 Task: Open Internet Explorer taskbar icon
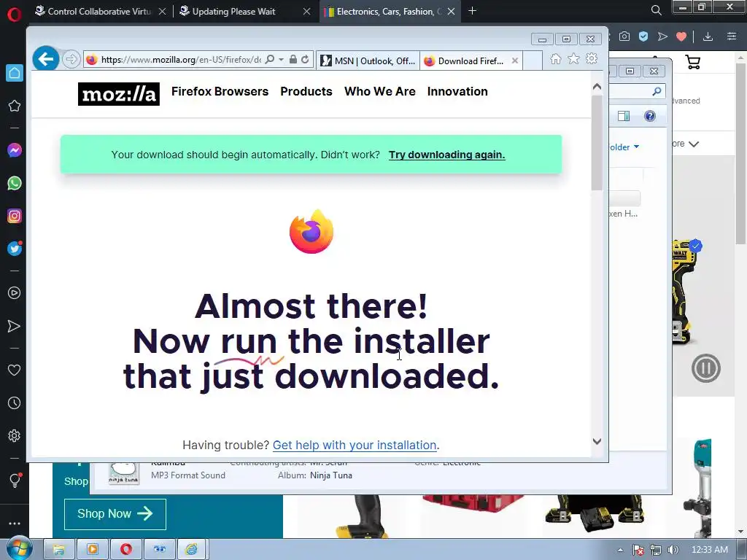192,550
